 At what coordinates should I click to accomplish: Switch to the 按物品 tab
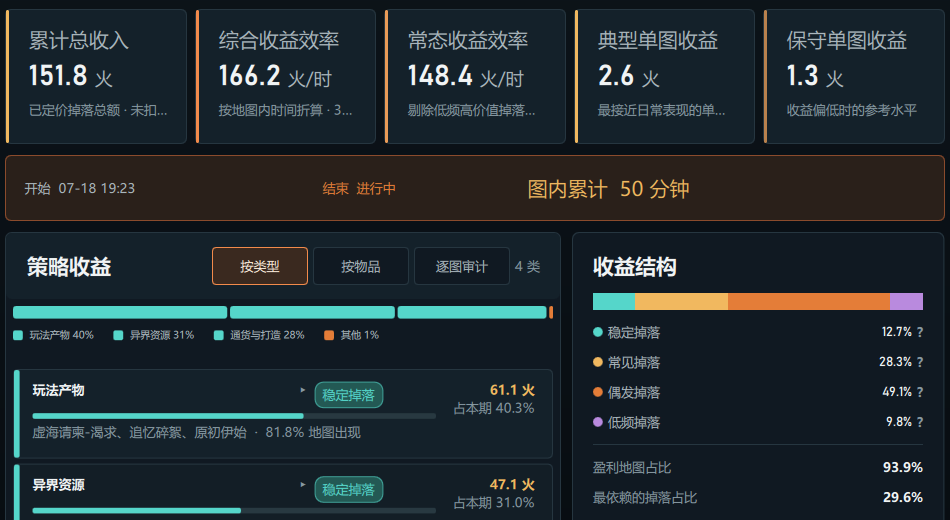click(360, 266)
